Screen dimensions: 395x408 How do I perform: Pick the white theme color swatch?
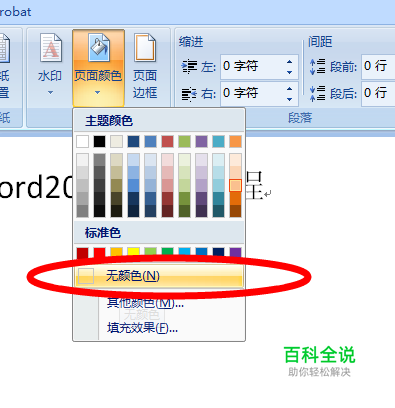pyautogui.click(x=82, y=141)
